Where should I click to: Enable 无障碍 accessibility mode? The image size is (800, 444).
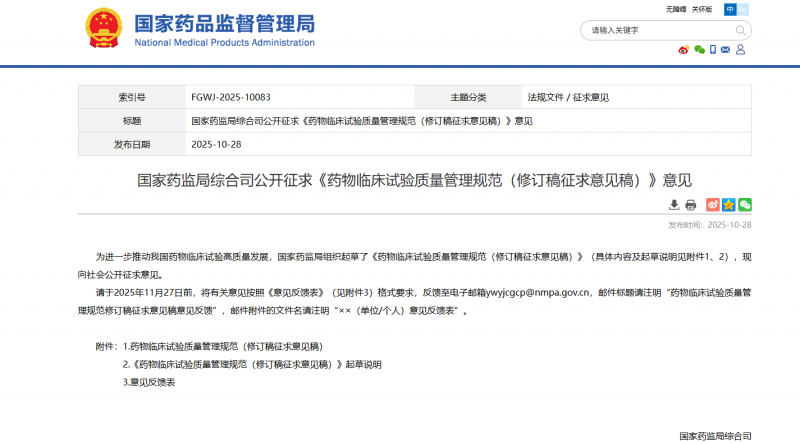coord(677,9)
